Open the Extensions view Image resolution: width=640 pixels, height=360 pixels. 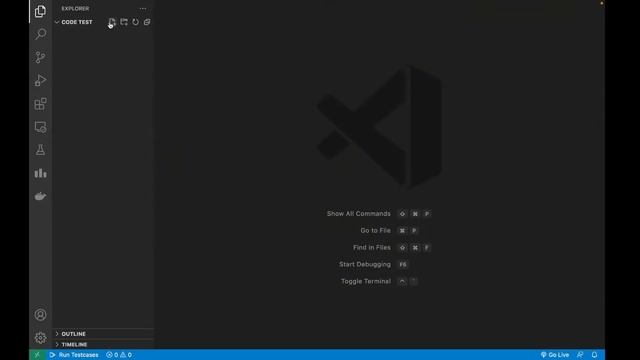[40, 104]
